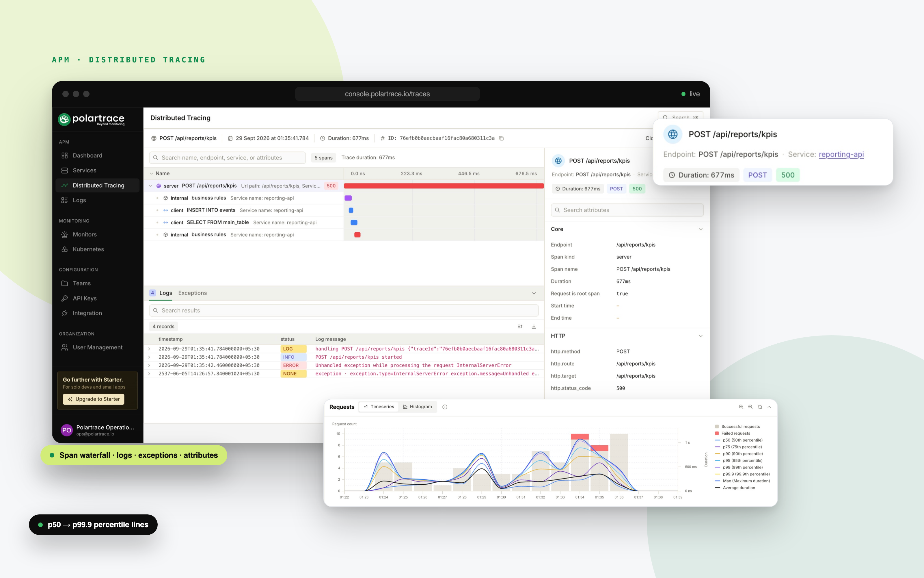Expand the INFO status log row
Viewport: 924px width, 578px height.
[x=149, y=357]
